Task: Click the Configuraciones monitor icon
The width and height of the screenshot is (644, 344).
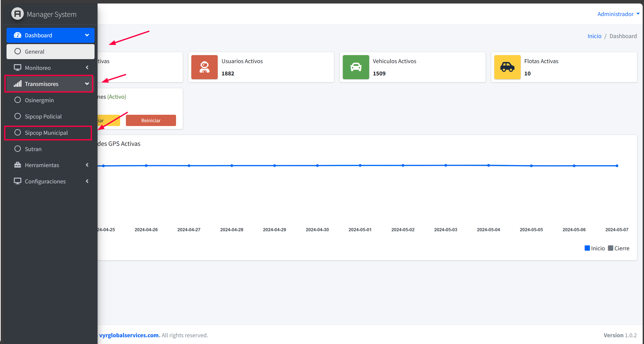Action: tap(17, 181)
